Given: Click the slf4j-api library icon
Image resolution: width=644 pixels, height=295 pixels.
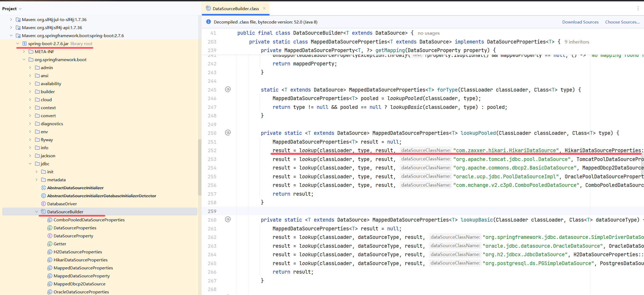Looking at the screenshot, I should [x=18, y=27].
